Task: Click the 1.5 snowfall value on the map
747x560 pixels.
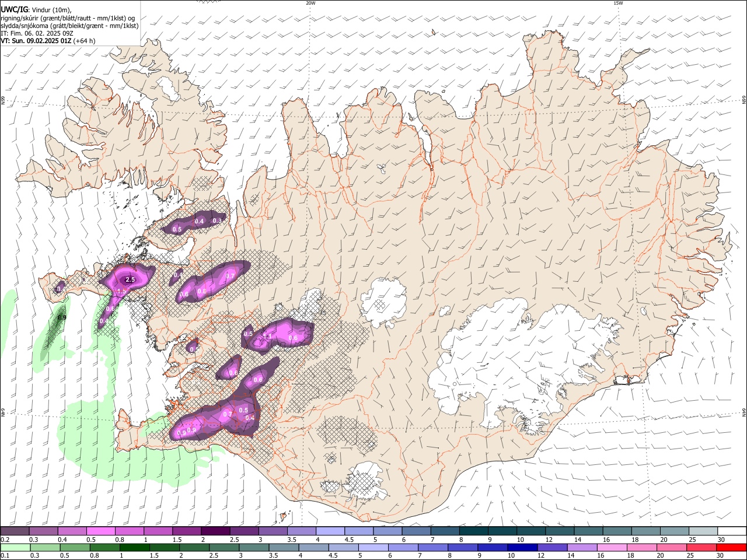Action: pyautogui.click(x=122, y=291)
